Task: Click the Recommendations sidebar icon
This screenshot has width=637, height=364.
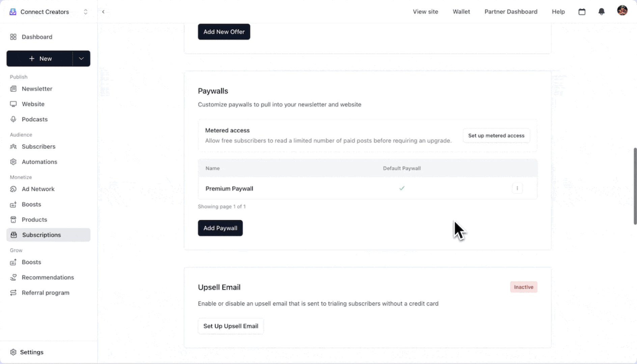Action: [13, 277]
